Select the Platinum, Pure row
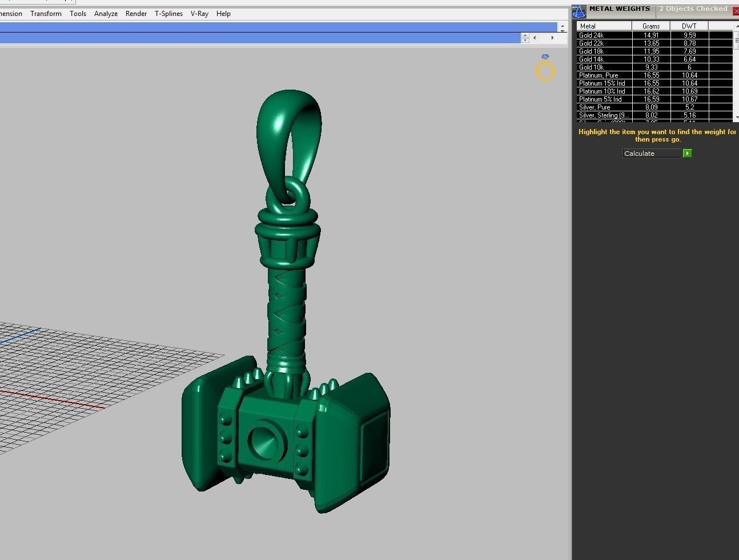The height and width of the screenshot is (560, 739). (654, 75)
